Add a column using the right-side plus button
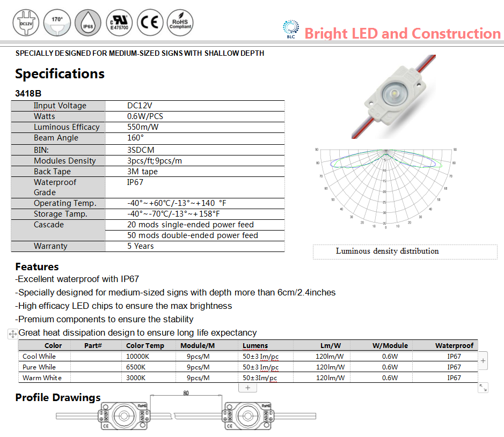Screen dimensions: 504x437 tap(483, 360)
